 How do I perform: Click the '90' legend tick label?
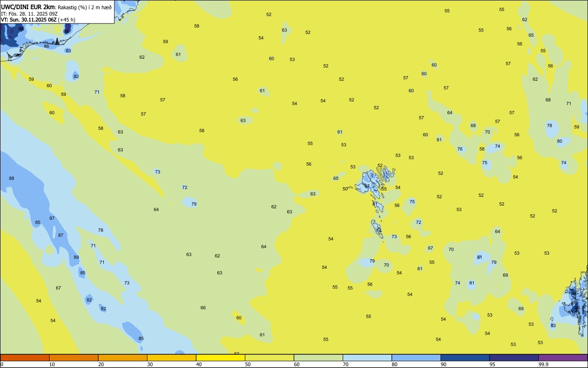coord(443,364)
